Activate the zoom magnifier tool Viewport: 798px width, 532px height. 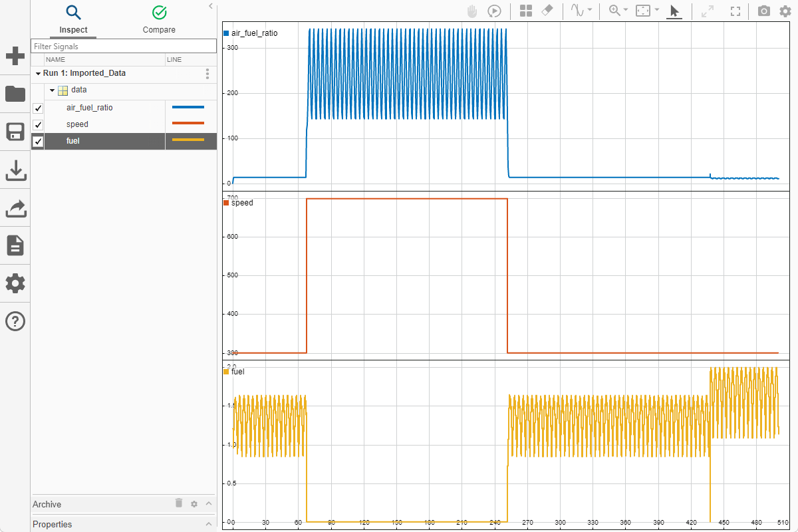click(x=613, y=11)
